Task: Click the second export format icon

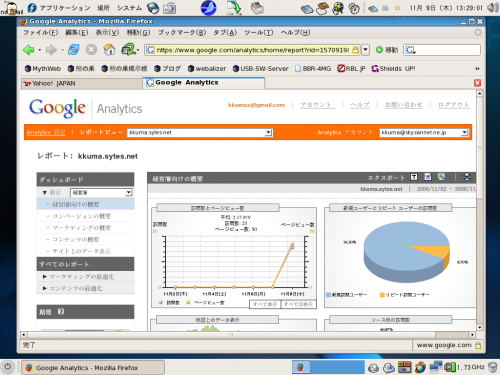Action: [428, 177]
